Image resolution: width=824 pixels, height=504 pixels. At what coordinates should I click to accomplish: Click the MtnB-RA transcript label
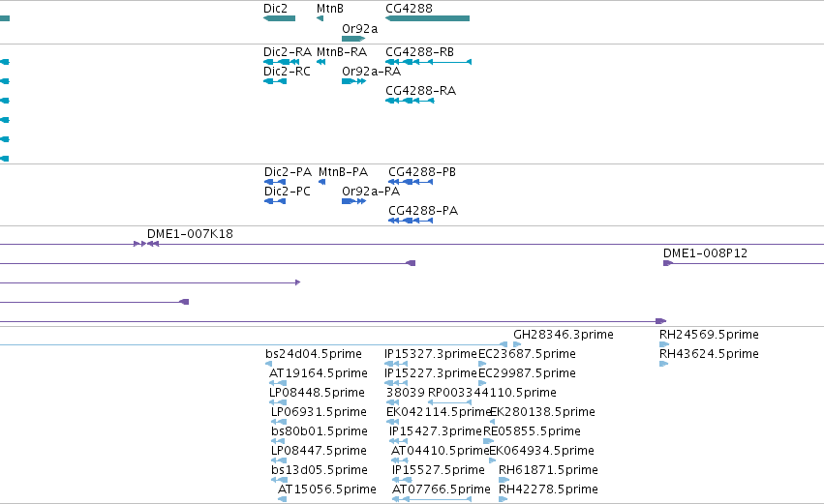pyautogui.click(x=342, y=52)
